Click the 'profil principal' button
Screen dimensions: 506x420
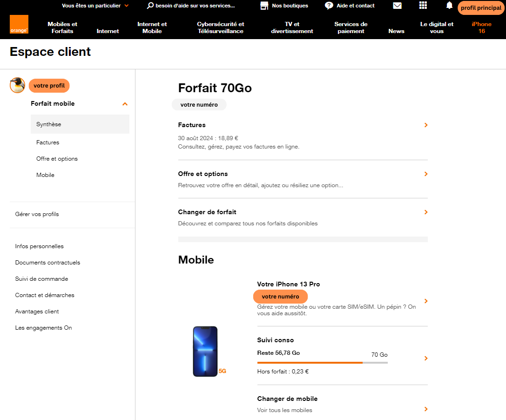pos(481,8)
